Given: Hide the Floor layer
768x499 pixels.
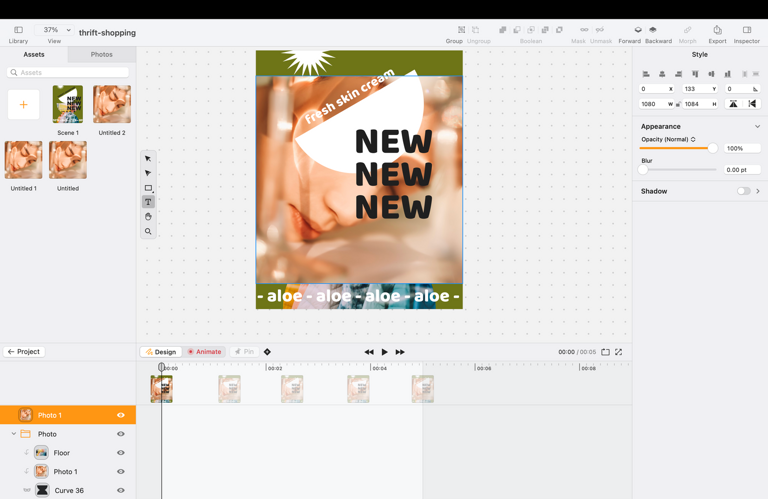Looking at the screenshot, I should [x=120, y=453].
